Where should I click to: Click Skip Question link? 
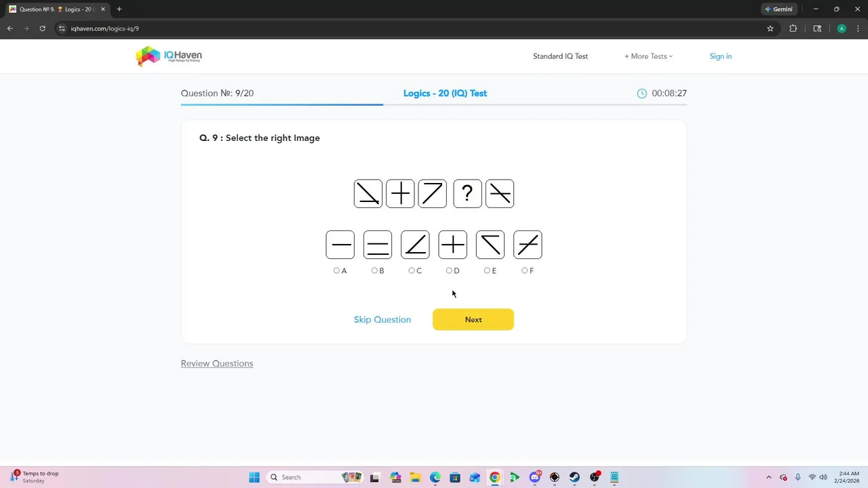[x=382, y=319]
